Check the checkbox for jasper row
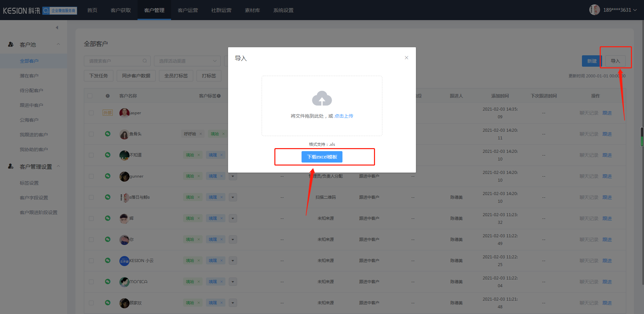This screenshot has width=644, height=314. tap(91, 113)
